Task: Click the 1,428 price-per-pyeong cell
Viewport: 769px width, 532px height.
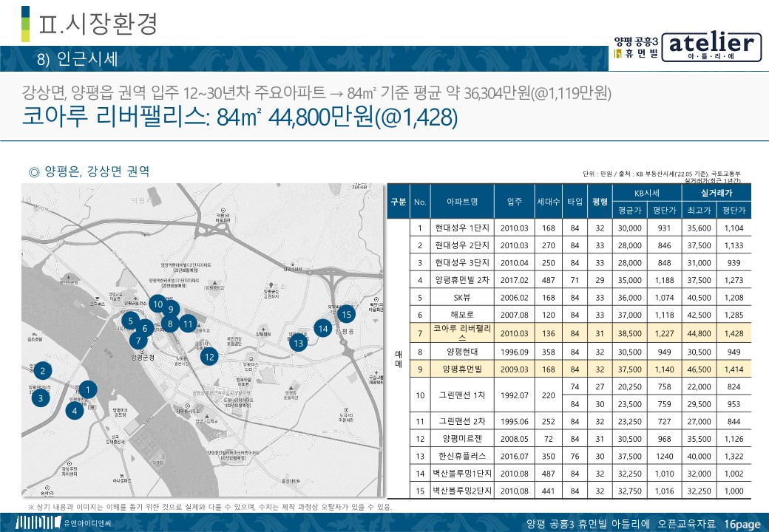Action: pyautogui.click(x=734, y=333)
